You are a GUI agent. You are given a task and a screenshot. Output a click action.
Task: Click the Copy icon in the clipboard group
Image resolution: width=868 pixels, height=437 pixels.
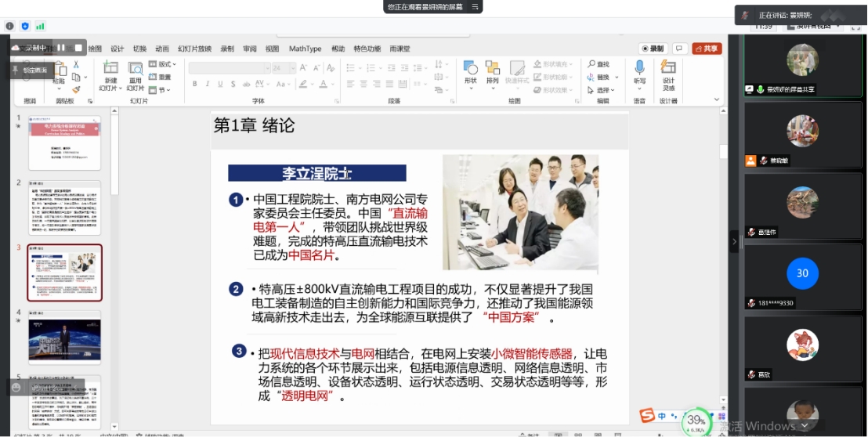point(76,78)
